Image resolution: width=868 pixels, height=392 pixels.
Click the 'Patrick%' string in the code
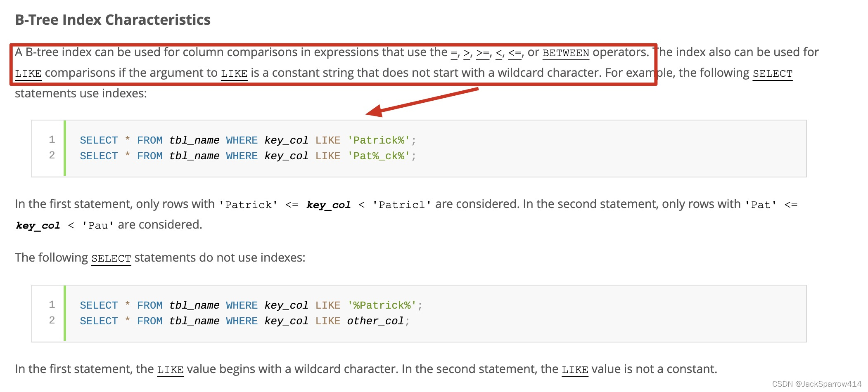[379, 140]
